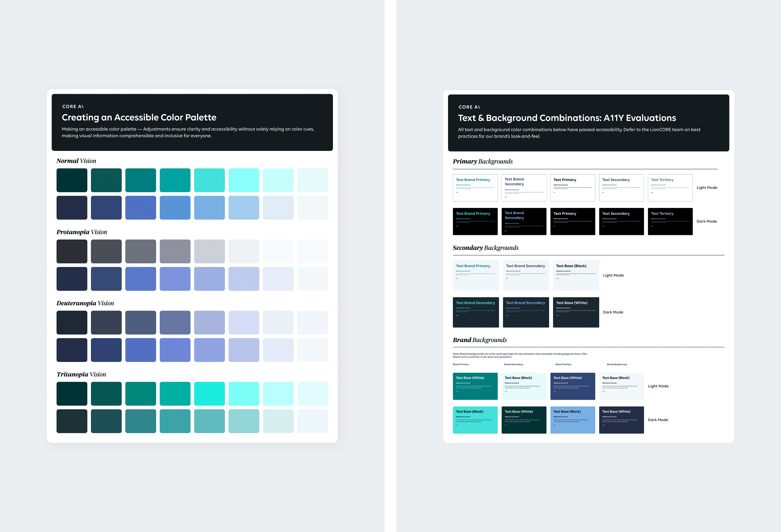Choose the fourth swatch in Deuteranopia's top row
Screen dimensions: 781x532
(x=175, y=323)
